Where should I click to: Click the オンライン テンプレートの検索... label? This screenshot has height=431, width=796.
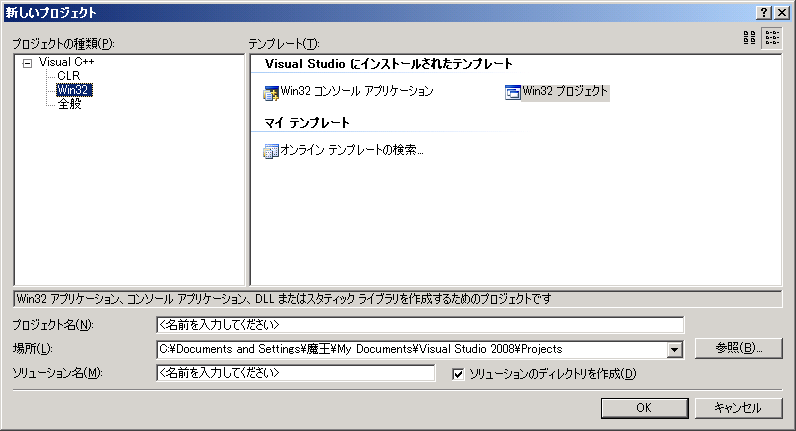[352, 150]
